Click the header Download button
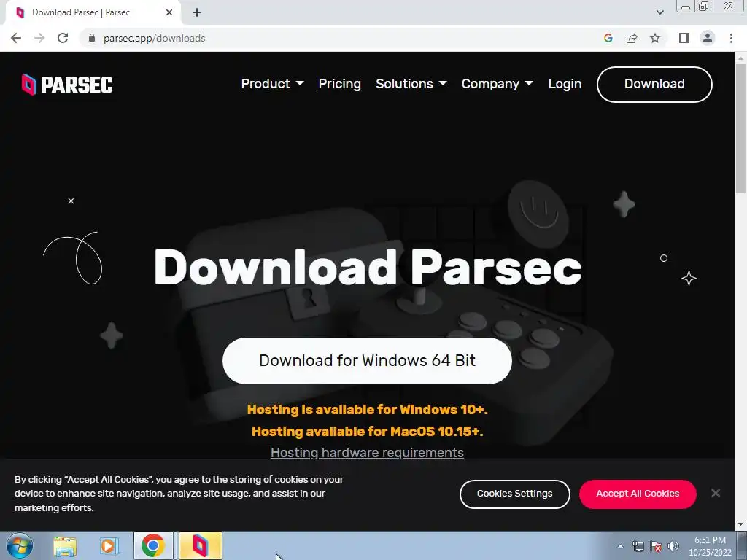The height and width of the screenshot is (560, 747). 654,85
